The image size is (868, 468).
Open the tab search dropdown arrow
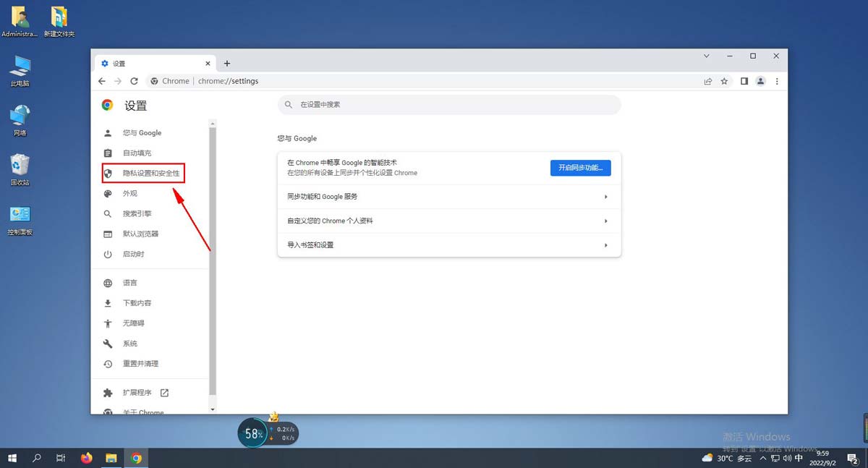click(x=707, y=56)
